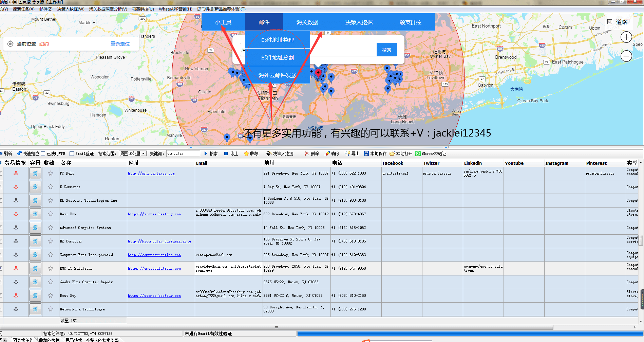Screen dimensions: 644x342
Task: Toggle the 道路 map layer checkbox
Action: point(610,22)
